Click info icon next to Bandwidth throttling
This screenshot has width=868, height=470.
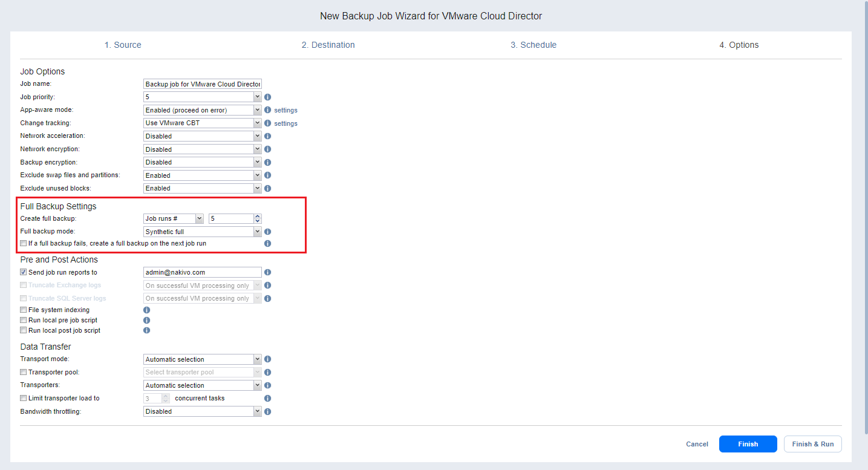(267, 411)
